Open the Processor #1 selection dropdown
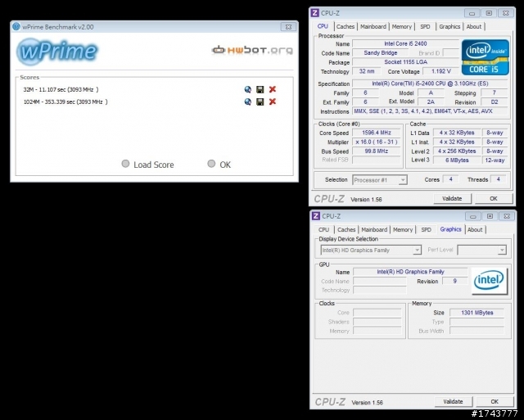 [380, 180]
